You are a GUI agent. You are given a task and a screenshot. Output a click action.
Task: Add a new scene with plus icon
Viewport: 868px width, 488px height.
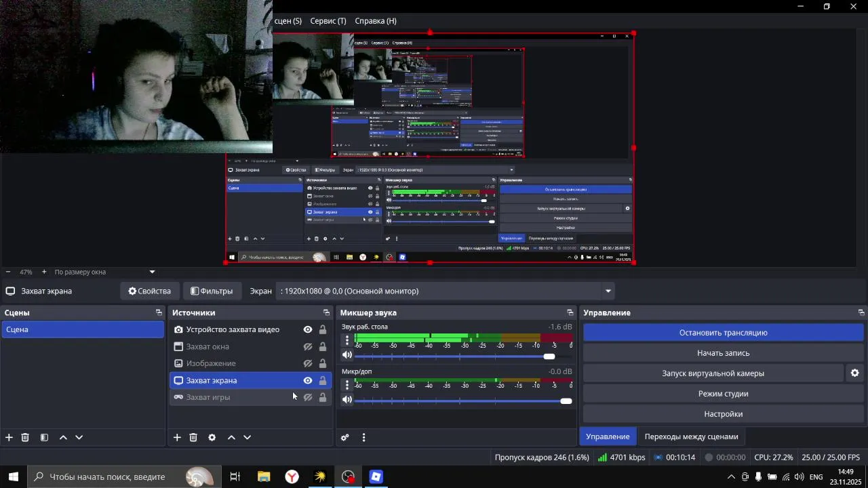(9, 437)
